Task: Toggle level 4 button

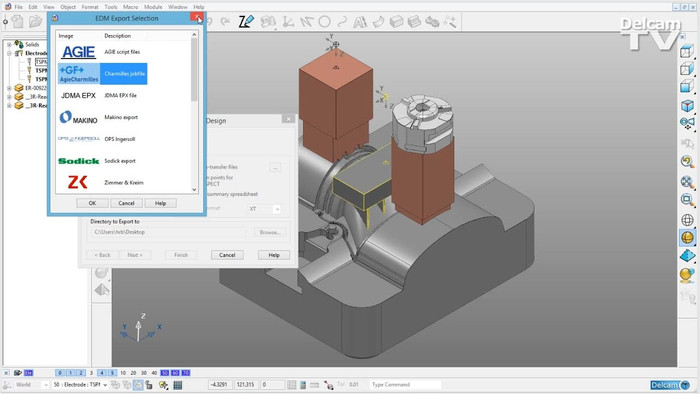Action: (102, 373)
